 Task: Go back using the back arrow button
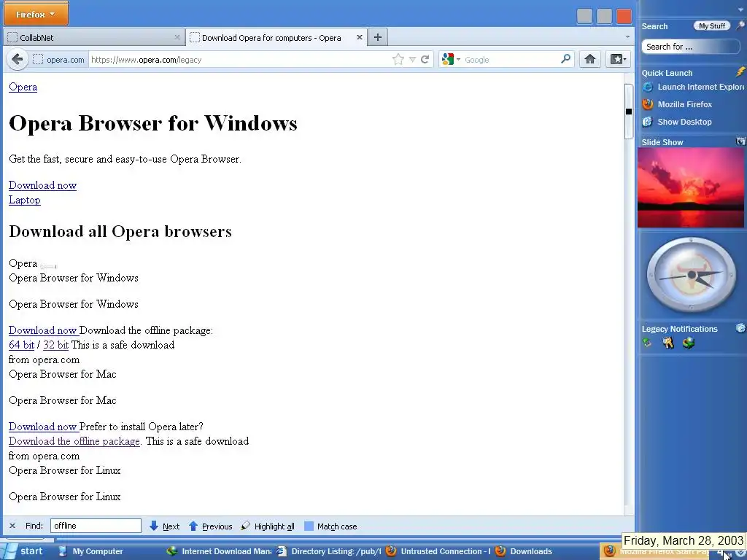[x=18, y=60]
